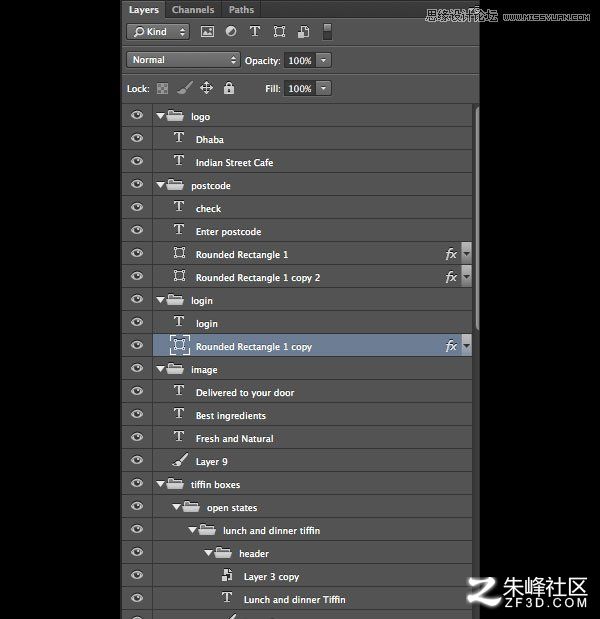The height and width of the screenshot is (619, 600).
Task: Click the Rounded Rectangle 1 shape thumbnail
Action: click(x=180, y=253)
